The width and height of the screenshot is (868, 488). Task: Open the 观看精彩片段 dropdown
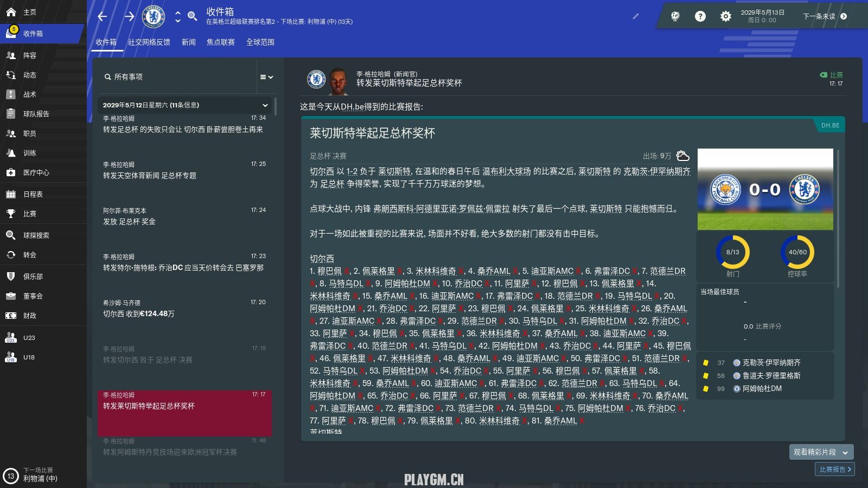coord(821,452)
